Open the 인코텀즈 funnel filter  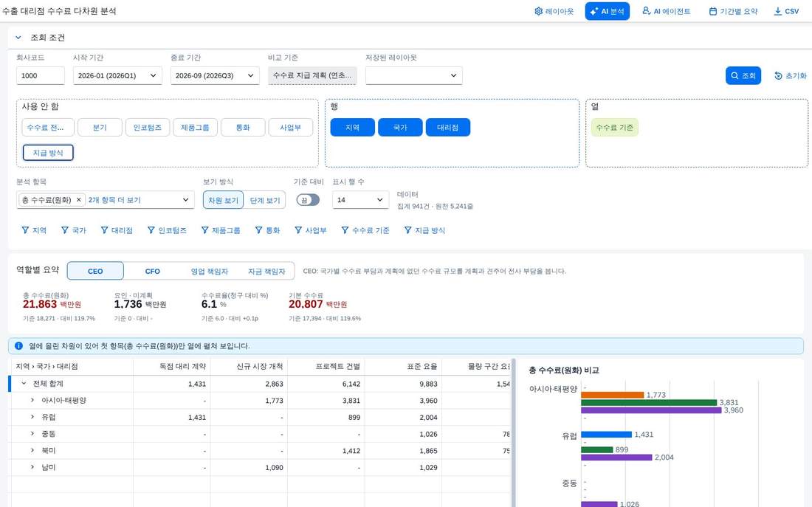(167, 230)
